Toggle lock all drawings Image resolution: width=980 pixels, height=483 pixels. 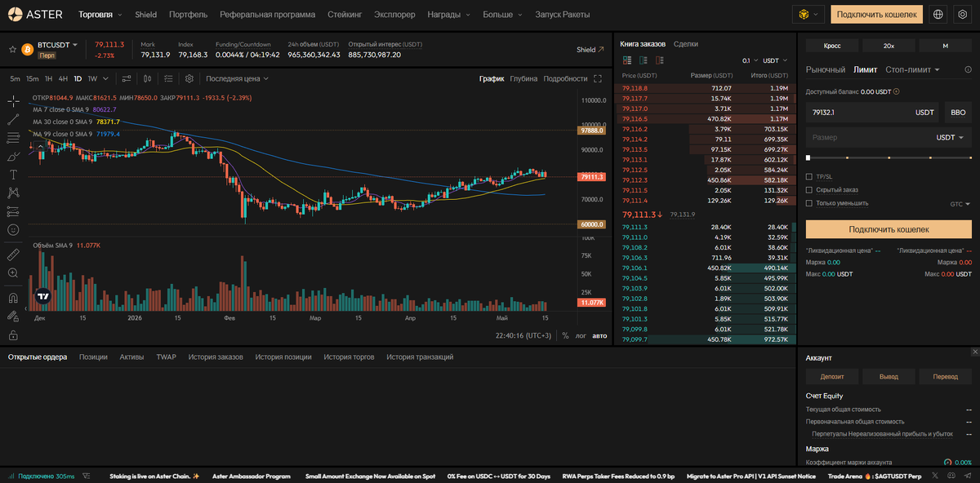[x=13, y=335]
